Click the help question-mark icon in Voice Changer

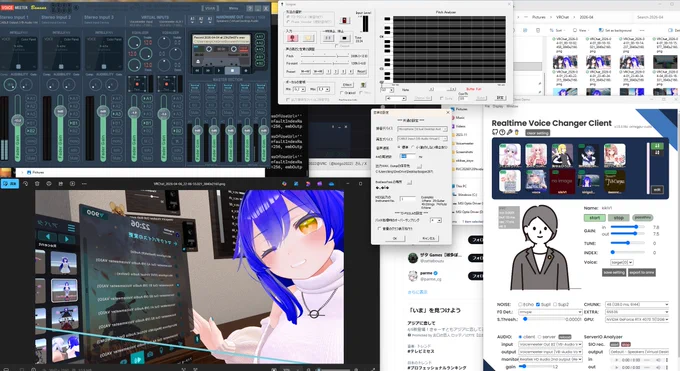click(x=502, y=132)
